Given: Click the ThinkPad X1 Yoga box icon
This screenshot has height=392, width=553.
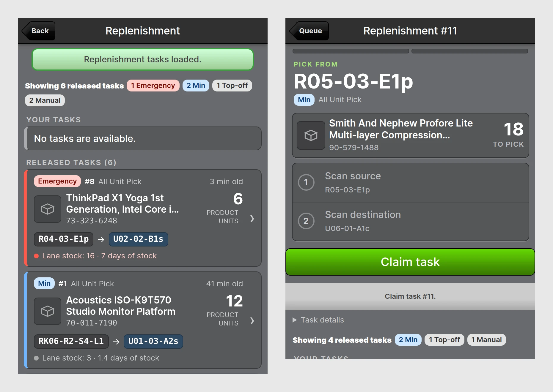Looking at the screenshot, I should point(48,209).
